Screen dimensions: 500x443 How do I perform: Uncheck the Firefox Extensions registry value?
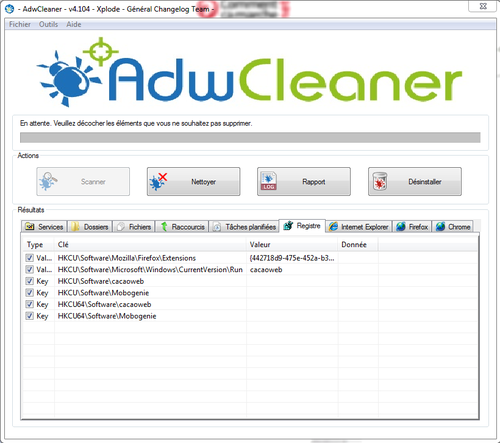(30, 258)
